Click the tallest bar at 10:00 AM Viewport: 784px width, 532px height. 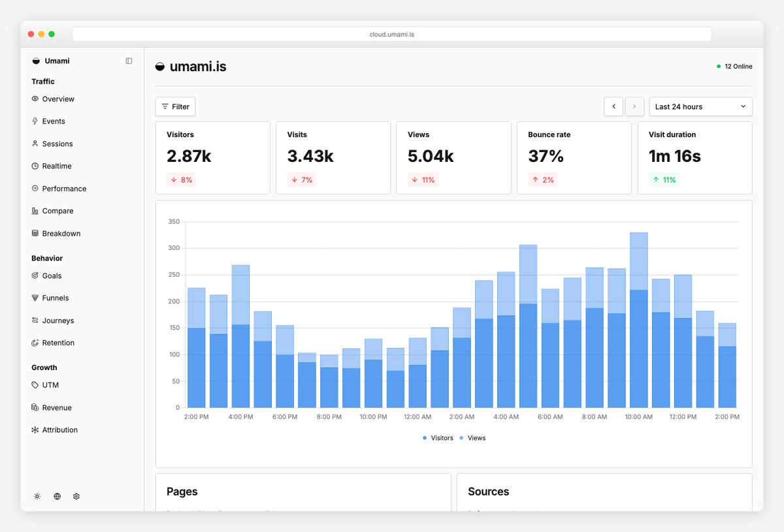[639, 320]
